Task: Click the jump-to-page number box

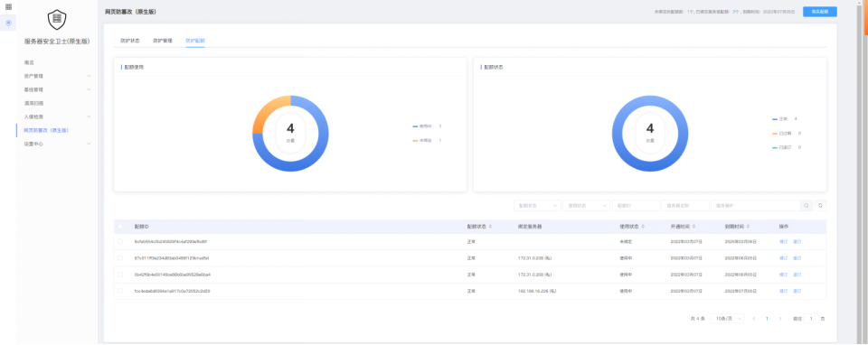Action: (x=811, y=319)
